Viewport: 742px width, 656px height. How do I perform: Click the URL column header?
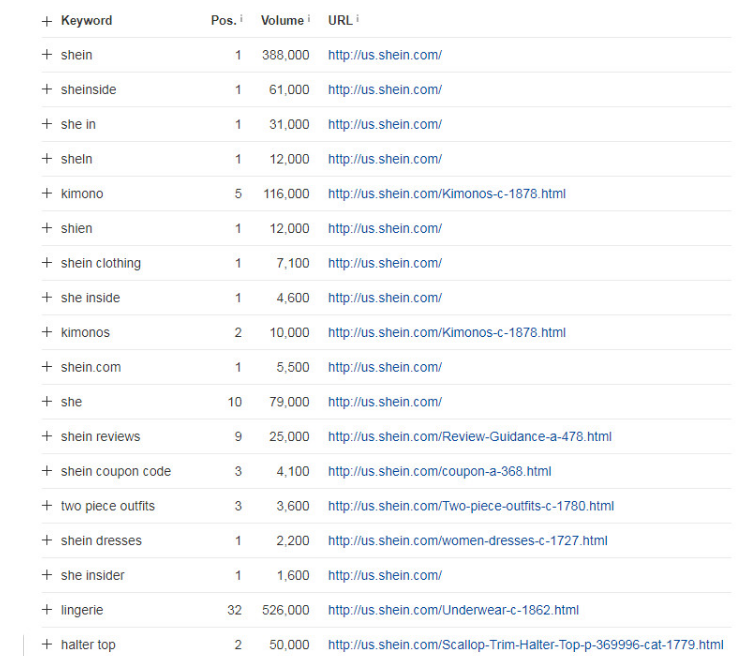340,20
